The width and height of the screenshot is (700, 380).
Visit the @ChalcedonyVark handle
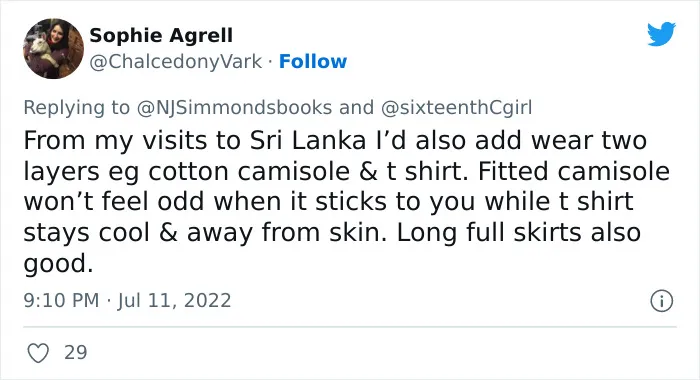pos(175,62)
